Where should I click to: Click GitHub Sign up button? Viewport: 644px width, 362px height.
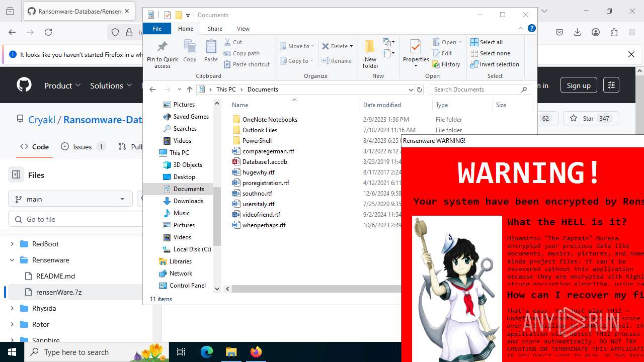coord(579,85)
